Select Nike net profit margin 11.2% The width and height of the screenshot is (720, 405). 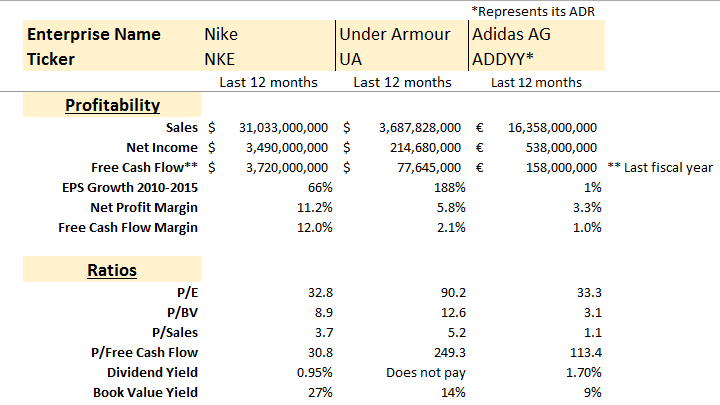(311, 207)
